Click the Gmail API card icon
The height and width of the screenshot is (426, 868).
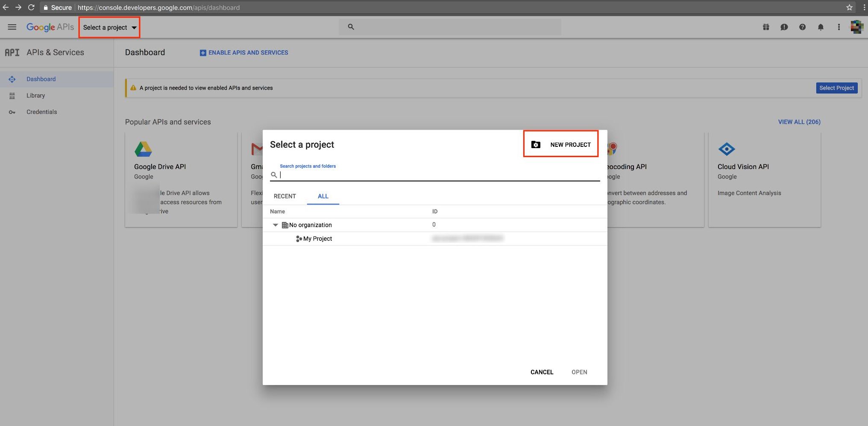[257, 149]
